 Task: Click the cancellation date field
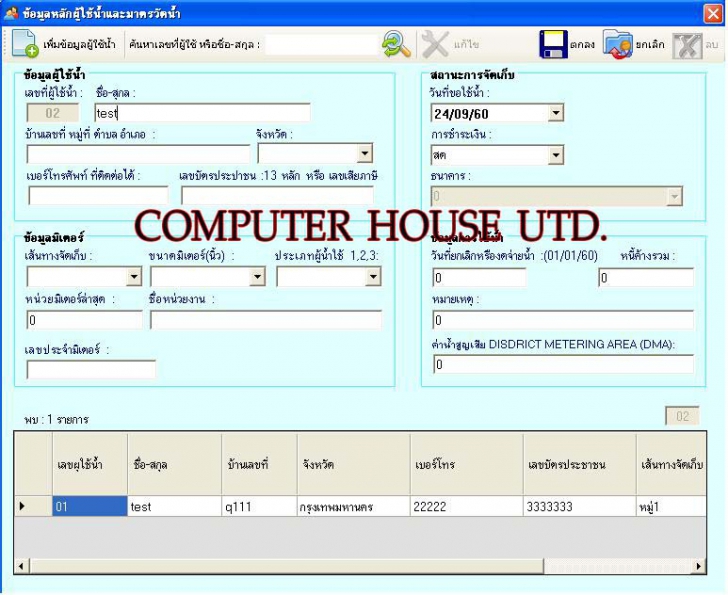click(x=479, y=278)
